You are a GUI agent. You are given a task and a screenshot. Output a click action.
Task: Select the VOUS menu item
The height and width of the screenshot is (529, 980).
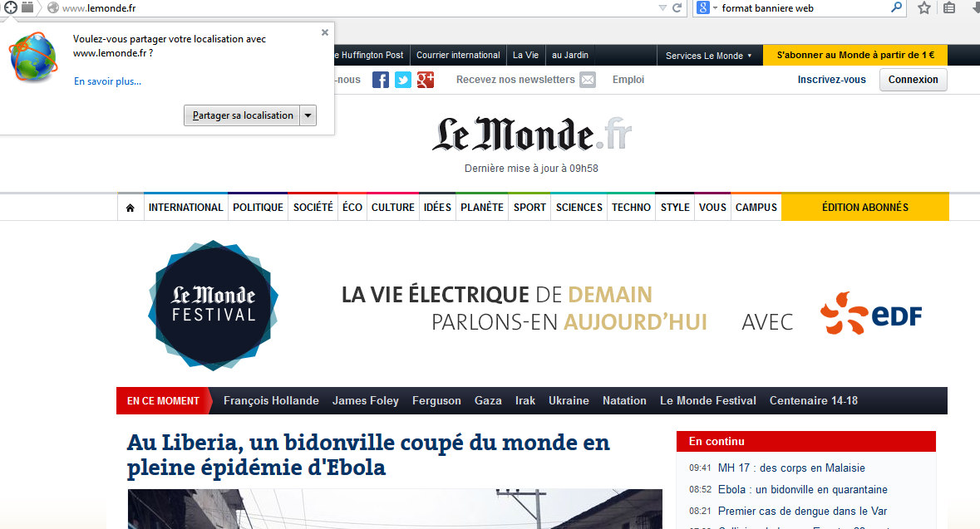point(712,208)
